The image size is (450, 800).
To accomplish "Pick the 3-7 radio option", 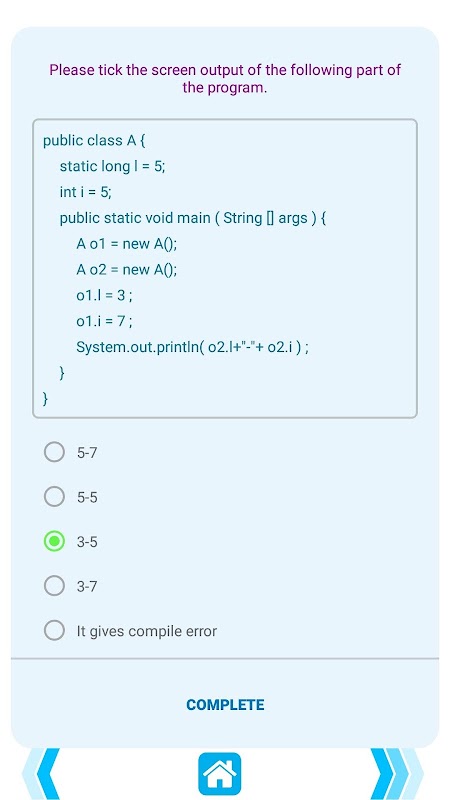I will [x=54, y=586].
